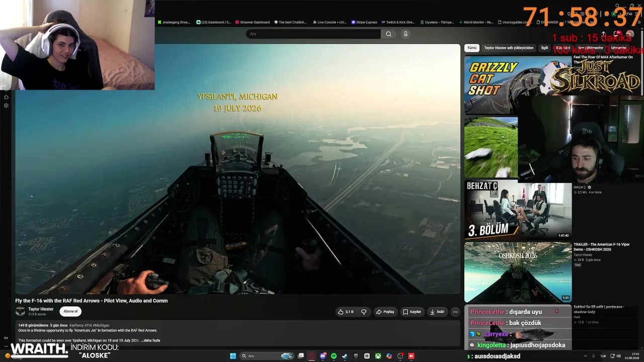The image size is (644, 362).
Task: Select the İlgili filter chip
Action: [544, 48]
